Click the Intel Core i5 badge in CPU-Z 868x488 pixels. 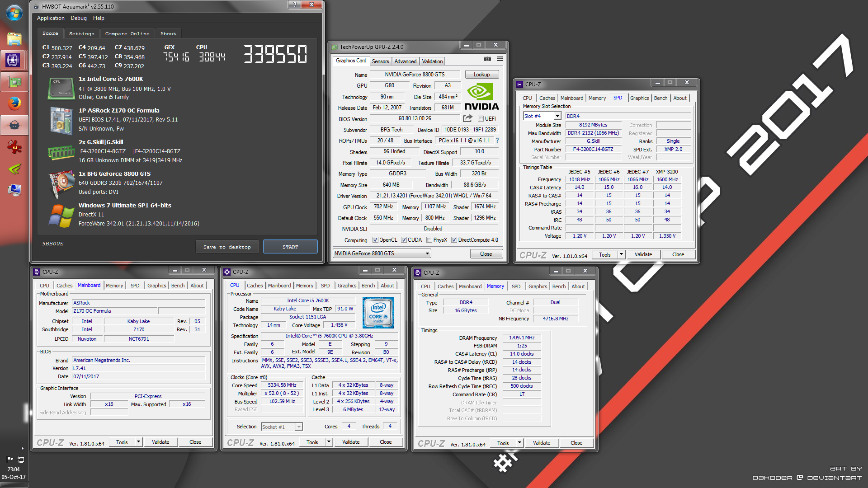click(378, 313)
